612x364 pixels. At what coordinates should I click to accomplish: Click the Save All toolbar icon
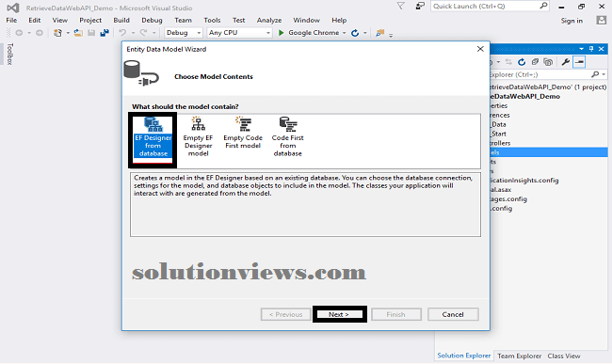[x=105, y=33]
